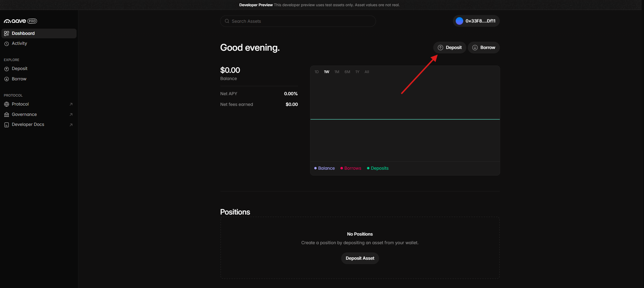Click the Aave Pro logo
Image resolution: width=644 pixels, height=288 pixels.
point(20,21)
